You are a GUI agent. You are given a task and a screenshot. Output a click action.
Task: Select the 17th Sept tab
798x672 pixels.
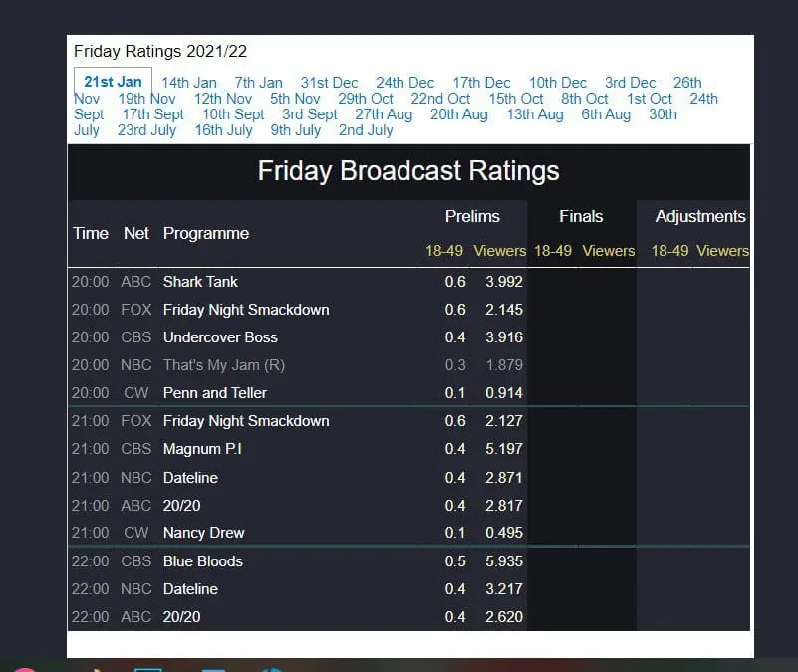(x=152, y=114)
